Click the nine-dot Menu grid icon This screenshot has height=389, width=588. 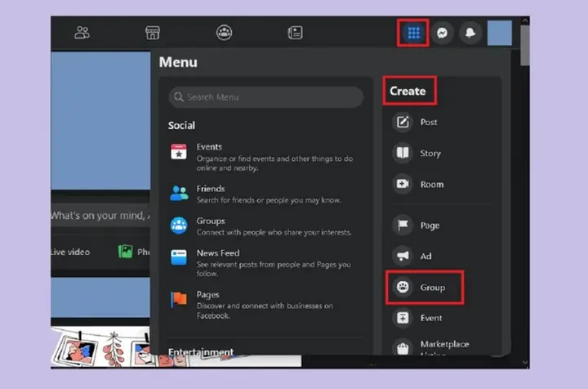[x=413, y=33]
